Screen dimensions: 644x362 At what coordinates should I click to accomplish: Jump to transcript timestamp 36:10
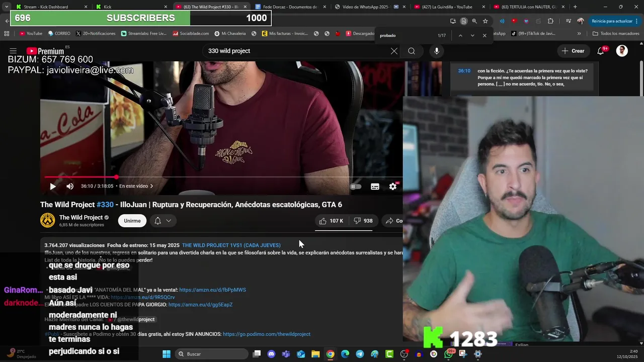click(x=464, y=71)
